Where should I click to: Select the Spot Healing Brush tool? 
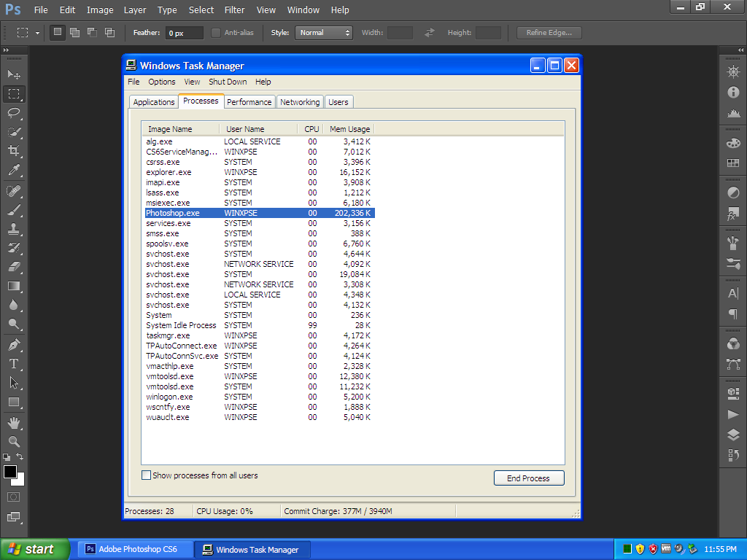(x=14, y=191)
